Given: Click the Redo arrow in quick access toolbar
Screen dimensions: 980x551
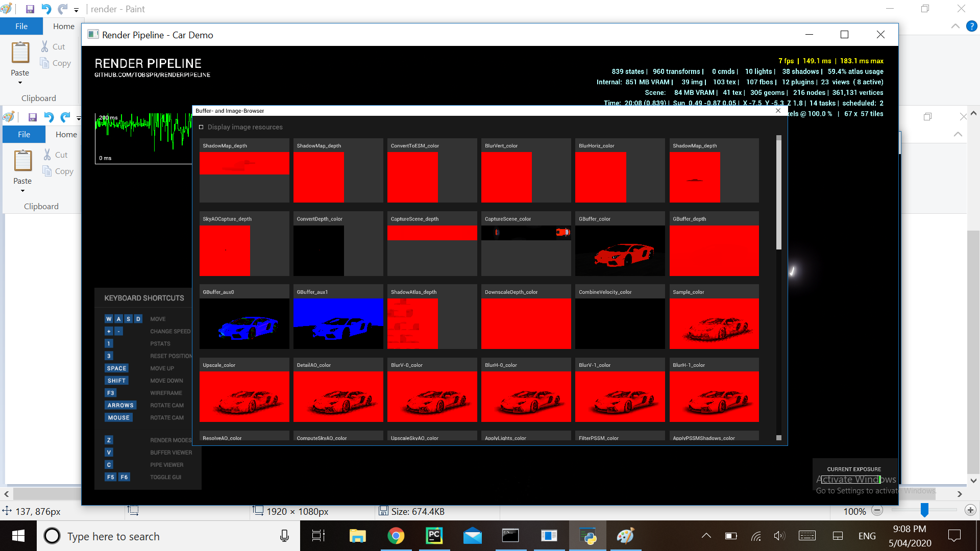Looking at the screenshot, I should (x=62, y=9).
